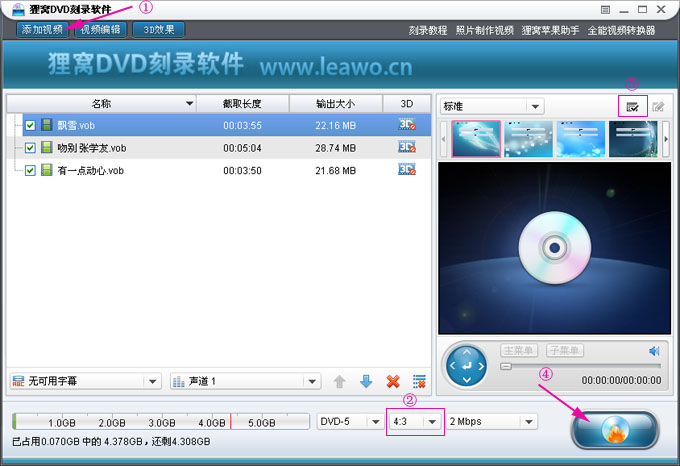Toggle 3D icon for 飘雪.vob
The width and height of the screenshot is (680, 466).
click(x=406, y=125)
